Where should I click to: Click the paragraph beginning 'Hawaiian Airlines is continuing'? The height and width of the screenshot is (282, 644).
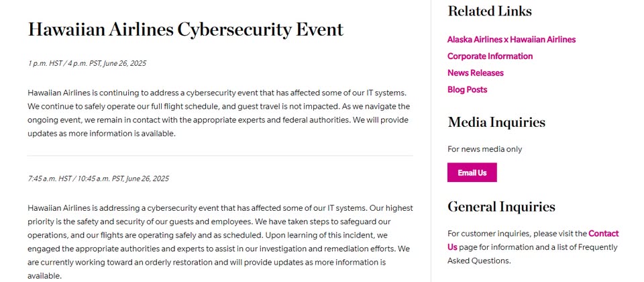(219, 113)
